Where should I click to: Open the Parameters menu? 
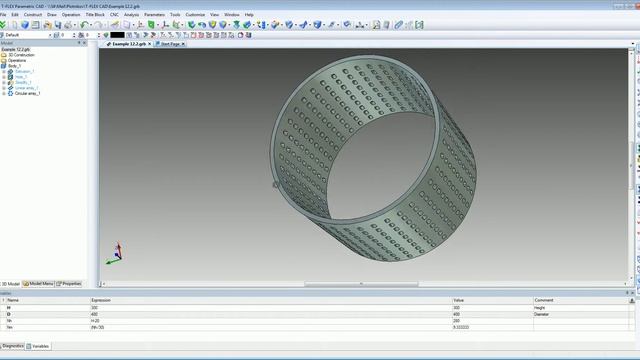[154, 15]
